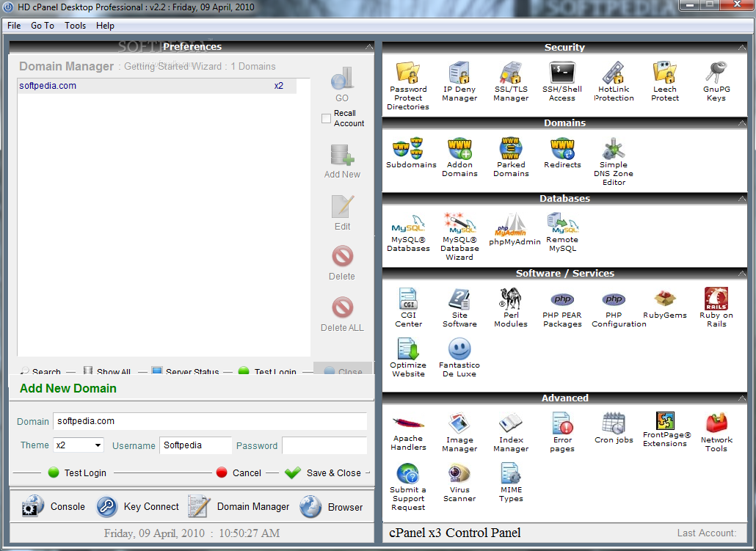
Task: Click the Domain input field
Action: click(210, 421)
